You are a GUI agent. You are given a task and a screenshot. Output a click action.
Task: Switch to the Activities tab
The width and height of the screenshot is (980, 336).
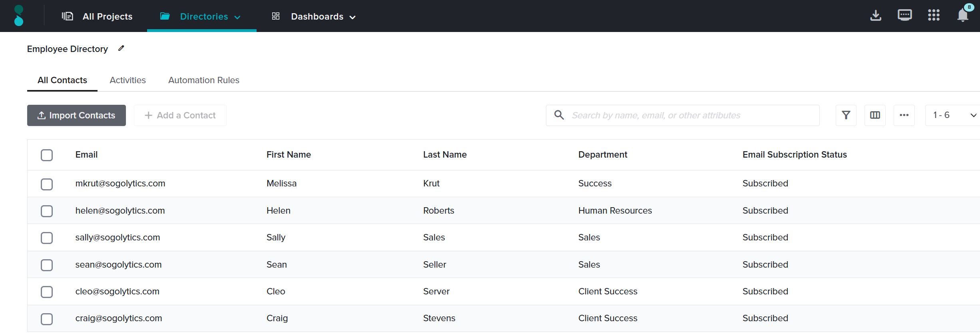127,80
